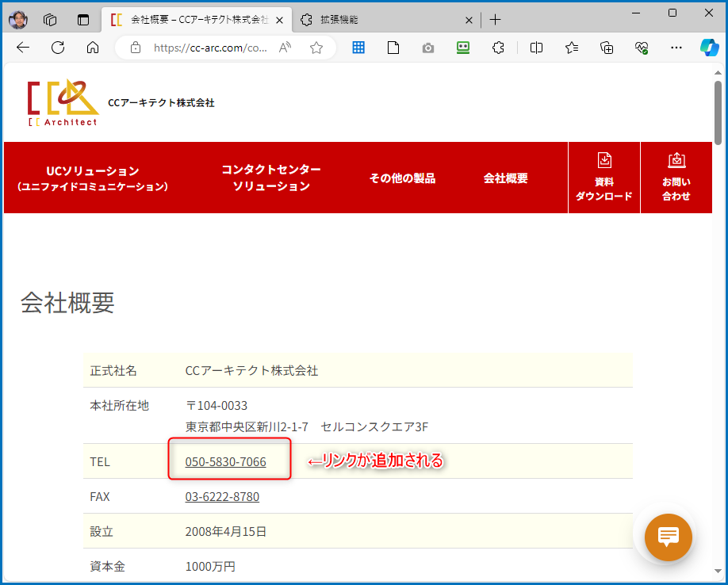Click the CCアーキテクト株式会社 header text
This screenshot has height=585, width=728.
tap(161, 102)
